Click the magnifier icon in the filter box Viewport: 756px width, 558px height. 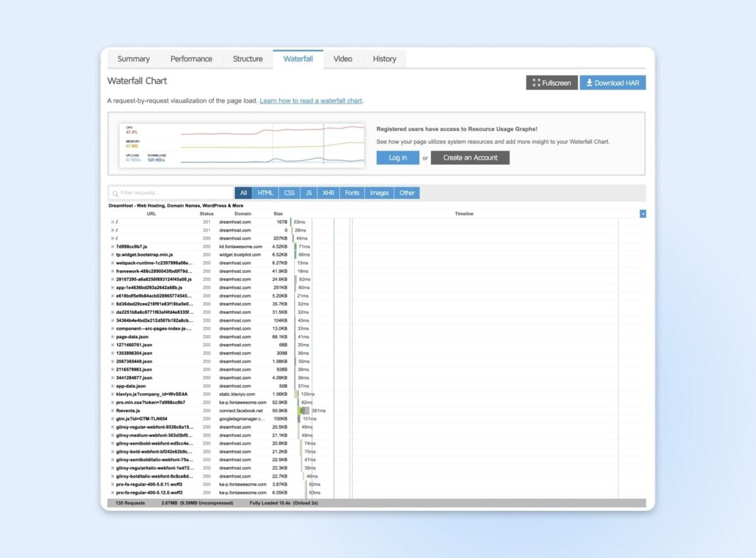coord(115,193)
